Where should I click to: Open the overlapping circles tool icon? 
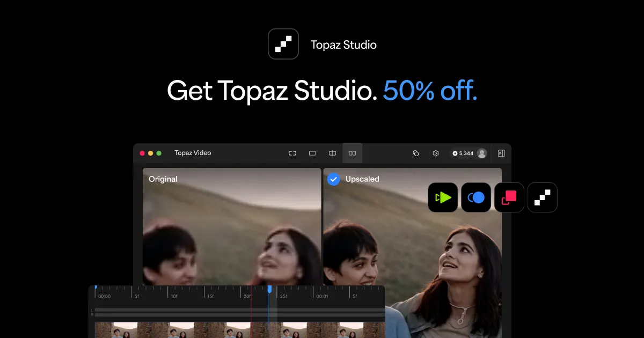point(415,153)
